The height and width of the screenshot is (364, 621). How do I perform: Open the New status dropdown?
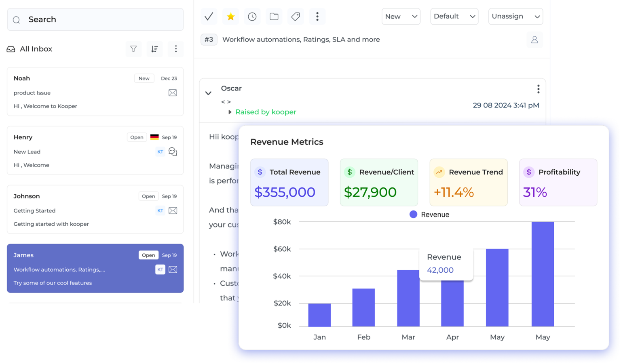(x=401, y=17)
